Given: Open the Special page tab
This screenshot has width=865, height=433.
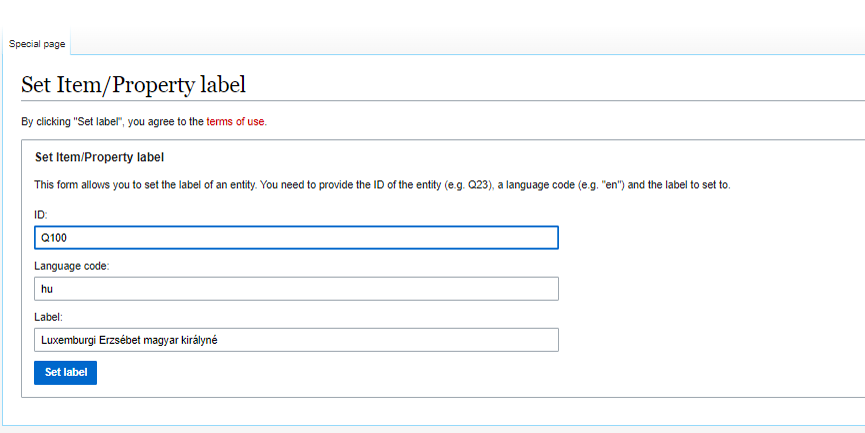Looking at the screenshot, I should click(x=37, y=44).
